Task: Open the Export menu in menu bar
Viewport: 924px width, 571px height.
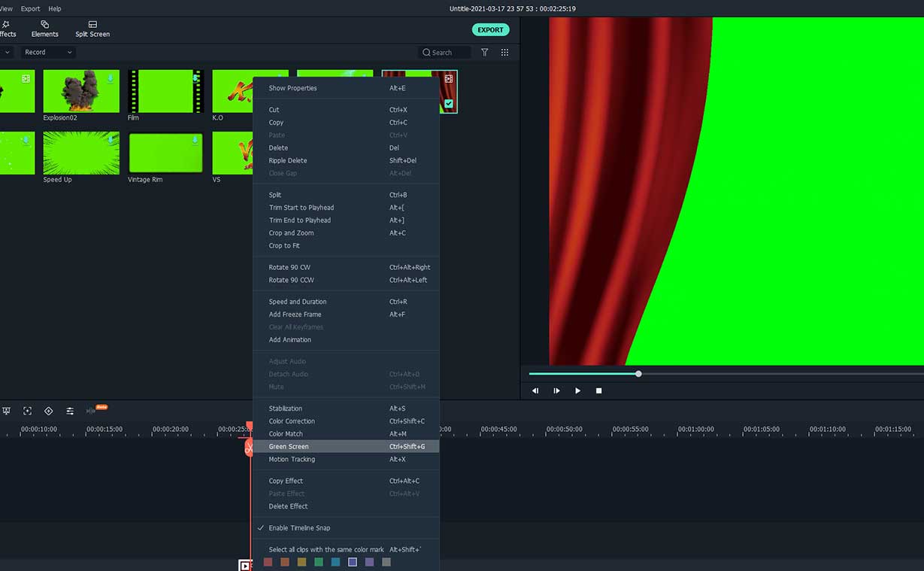Action: pos(31,9)
